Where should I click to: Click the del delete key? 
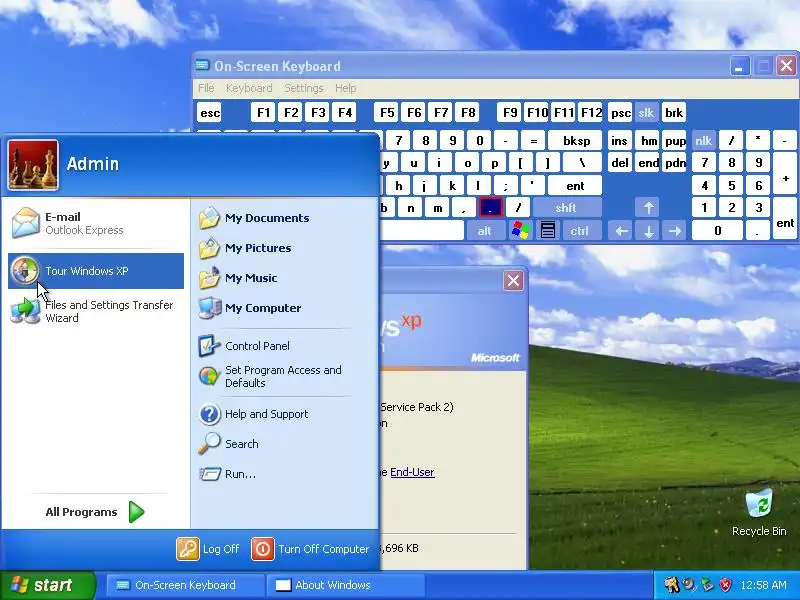[x=619, y=163]
